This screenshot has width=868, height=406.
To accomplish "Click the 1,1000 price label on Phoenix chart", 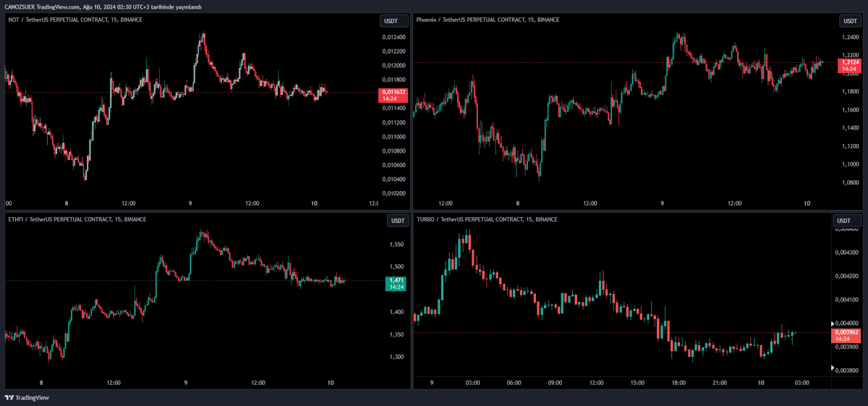I will tap(849, 164).
